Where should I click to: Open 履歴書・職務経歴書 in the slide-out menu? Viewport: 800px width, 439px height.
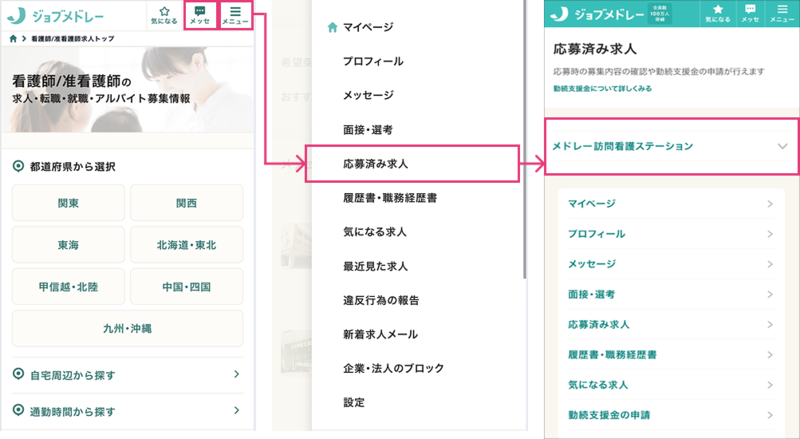[x=390, y=198]
